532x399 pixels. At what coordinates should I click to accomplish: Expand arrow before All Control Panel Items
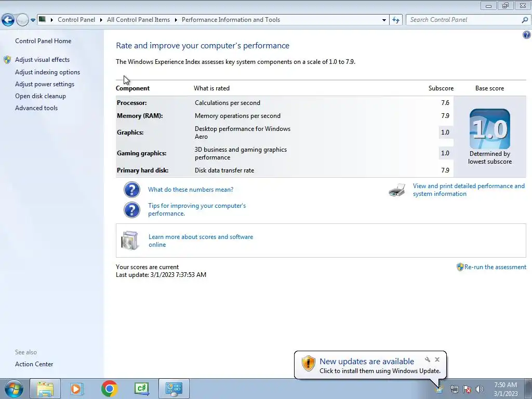coord(101,20)
